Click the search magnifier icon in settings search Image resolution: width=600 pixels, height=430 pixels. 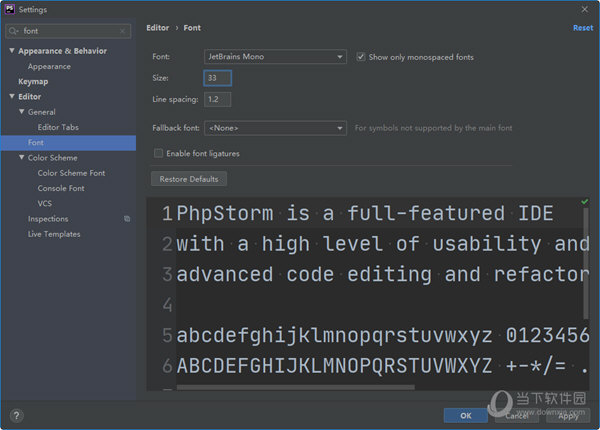tap(13, 31)
